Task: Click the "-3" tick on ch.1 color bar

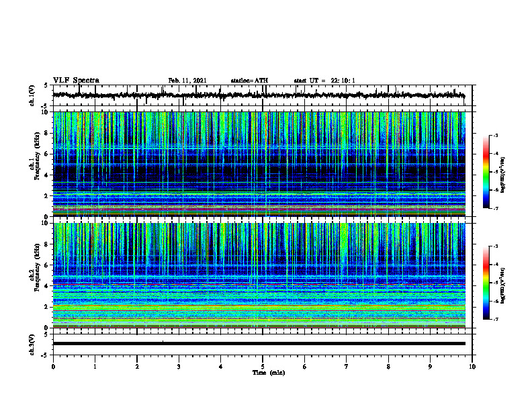Action: pos(496,135)
